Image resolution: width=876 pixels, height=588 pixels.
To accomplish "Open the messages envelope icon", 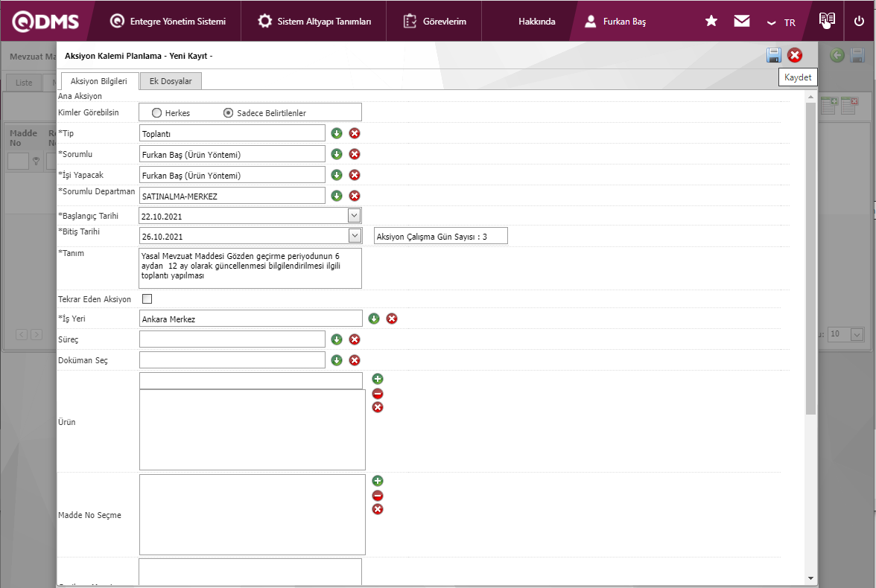I will tap(741, 22).
